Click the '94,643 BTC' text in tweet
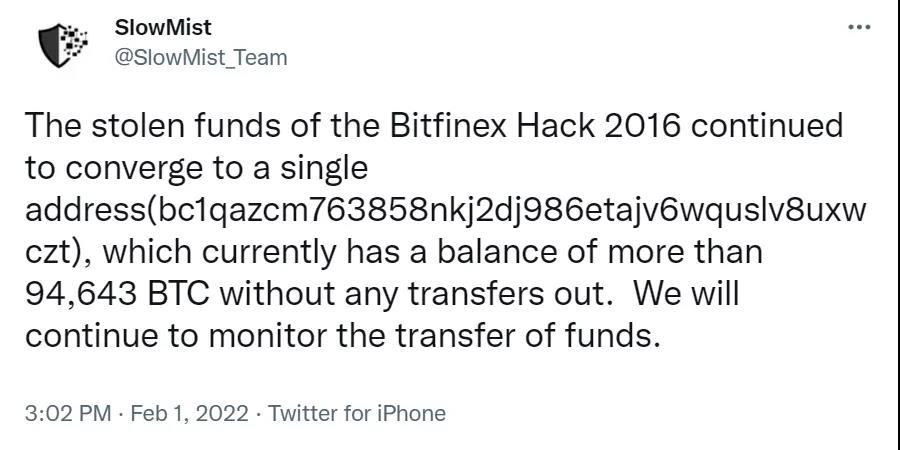The width and height of the screenshot is (900, 450). pos(117,294)
